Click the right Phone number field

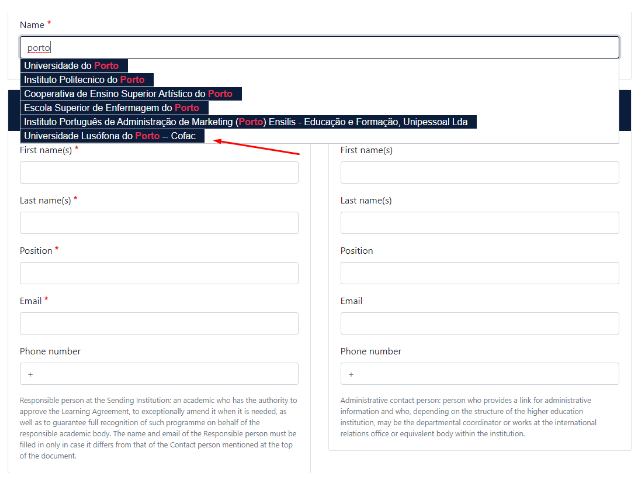(x=479, y=374)
